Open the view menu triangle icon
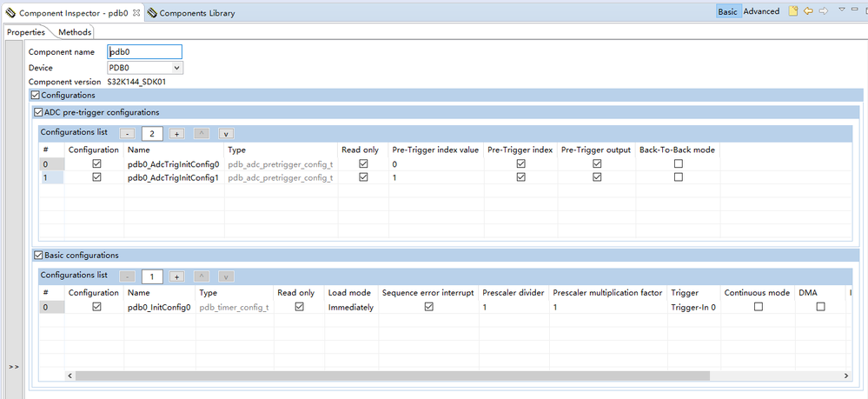This screenshot has height=399, width=868. pos(842,10)
